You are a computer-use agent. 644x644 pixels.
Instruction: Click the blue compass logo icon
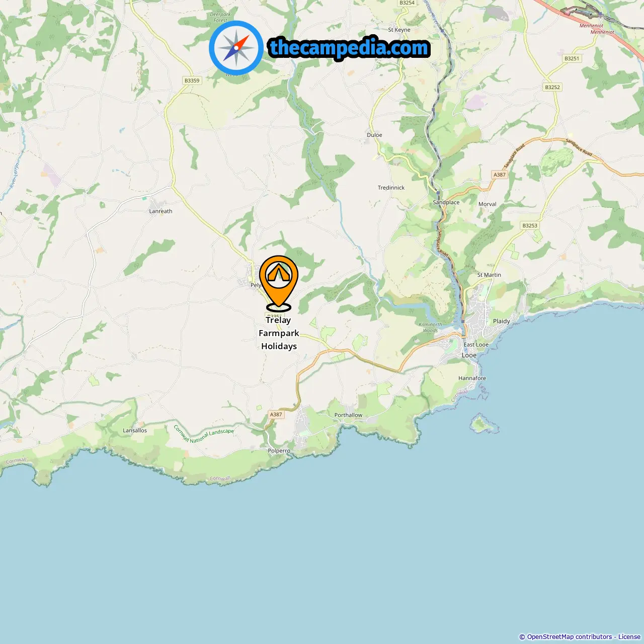[x=236, y=48]
